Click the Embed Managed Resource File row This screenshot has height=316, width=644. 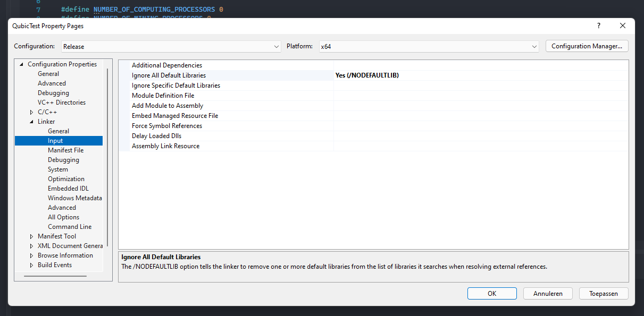click(373, 116)
